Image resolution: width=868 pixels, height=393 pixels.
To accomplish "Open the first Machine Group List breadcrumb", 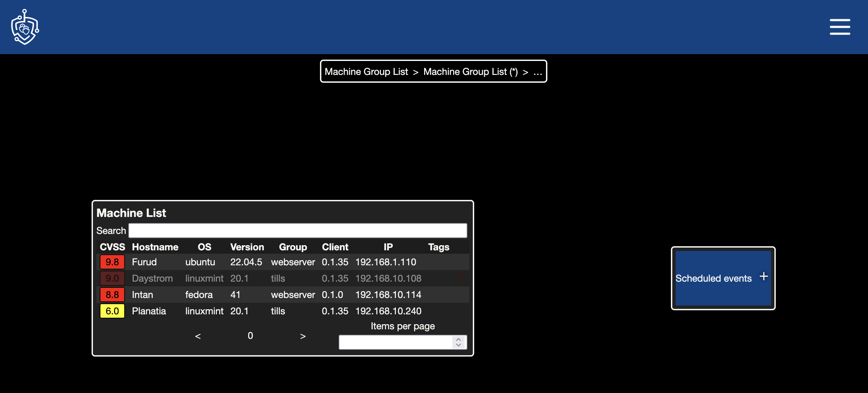I will [x=366, y=72].
